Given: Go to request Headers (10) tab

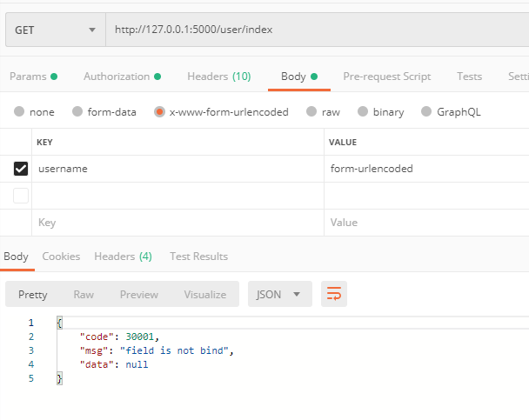Looking at the screenshot, I should pos(218,77).
